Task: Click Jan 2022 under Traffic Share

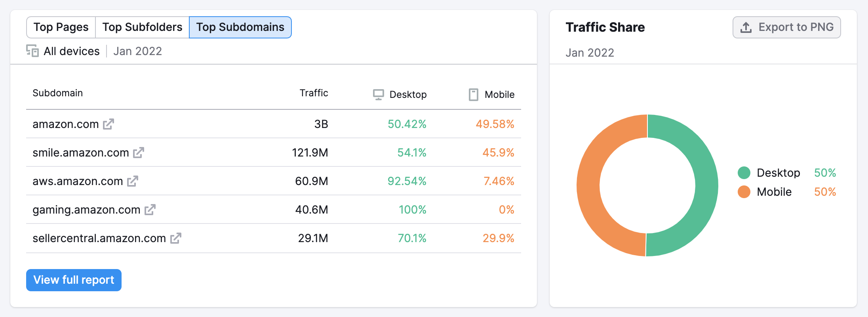Action: 590,53
